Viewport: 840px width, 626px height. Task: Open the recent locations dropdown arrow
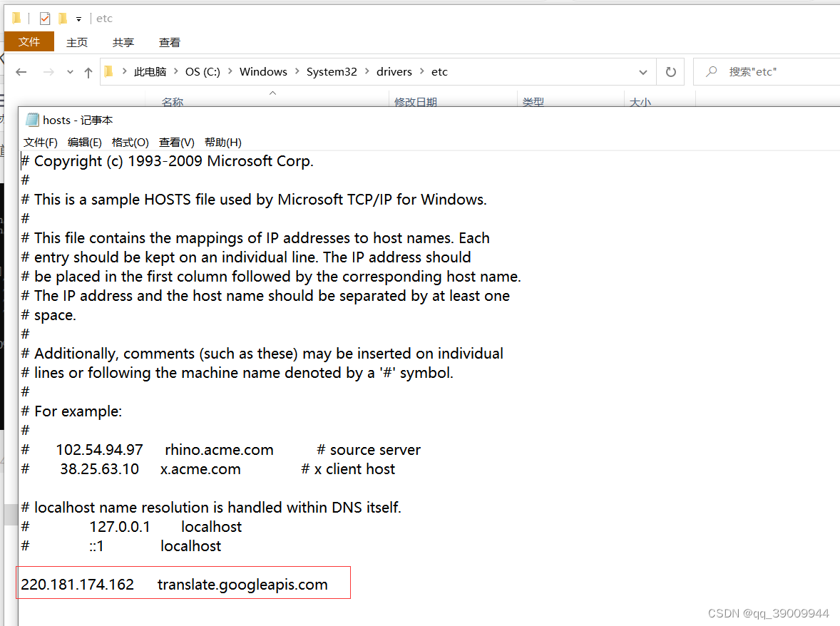click(x=70, y=72)
